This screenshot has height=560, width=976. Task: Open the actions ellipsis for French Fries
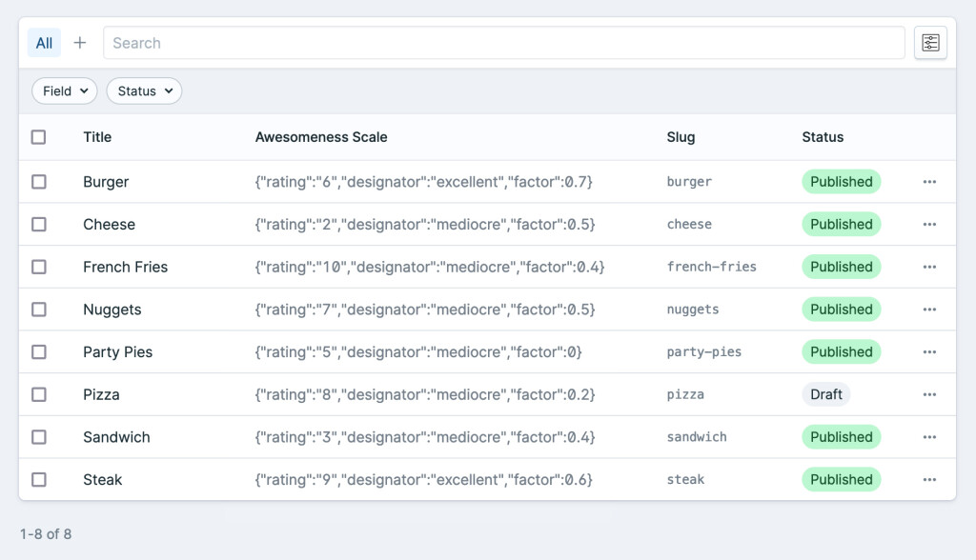(929, 267)
